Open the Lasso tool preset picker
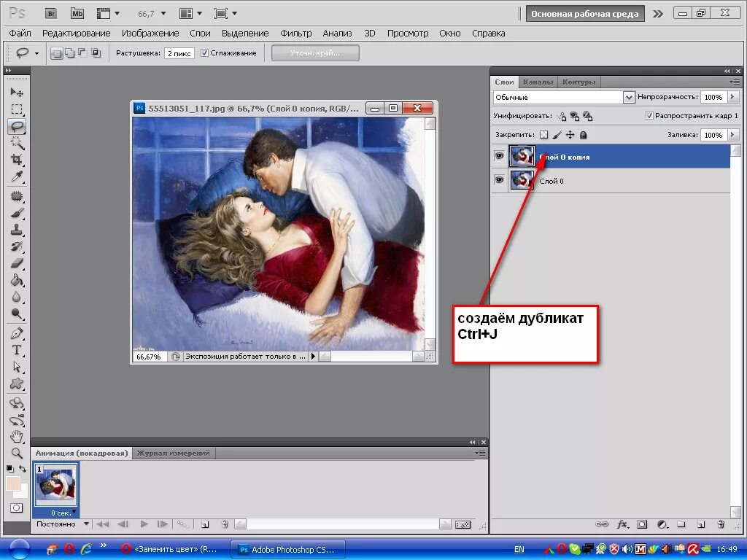This screenshot has height=560, width=747. pyautogui.click(x=36, y=53)
